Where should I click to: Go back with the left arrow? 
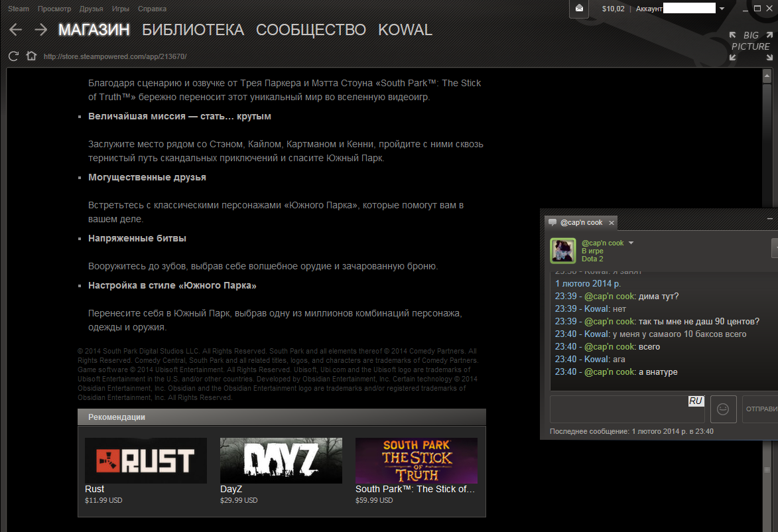16,30
